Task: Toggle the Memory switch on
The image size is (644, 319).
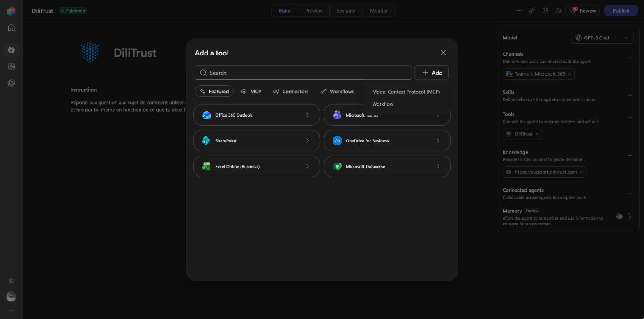Action: click(x=623, y=217)
